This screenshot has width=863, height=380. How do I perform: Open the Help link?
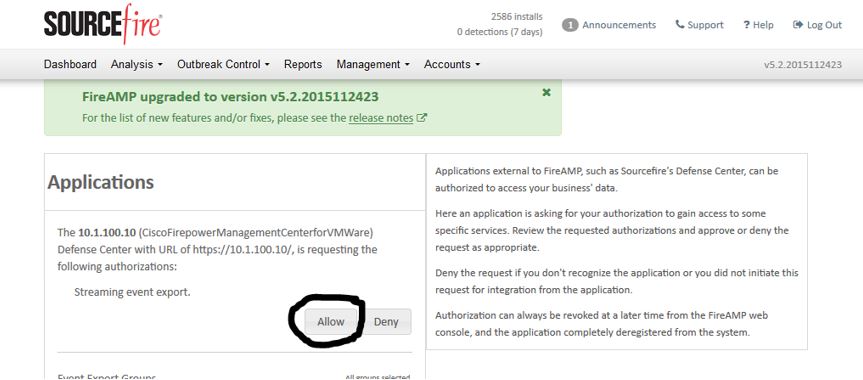point(758,25)
